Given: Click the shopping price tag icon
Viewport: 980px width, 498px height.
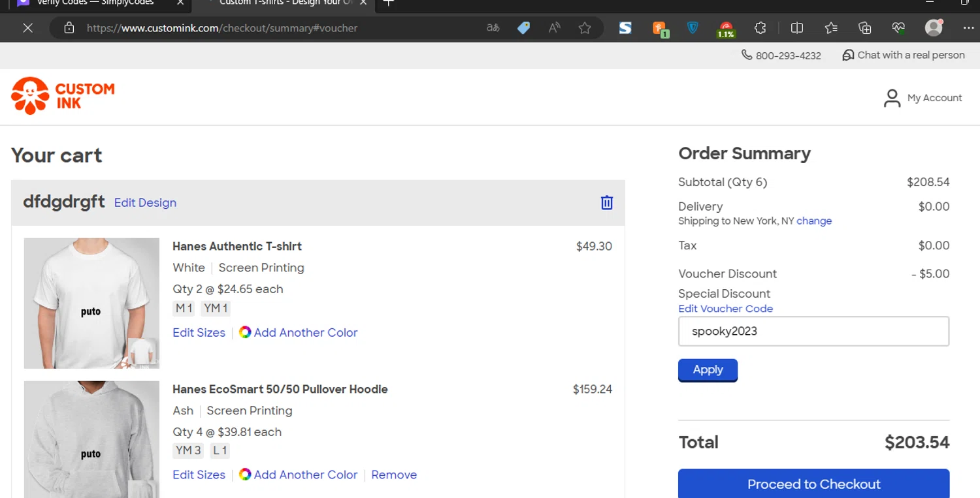Looking at the screenshot, I should point(523,28).
